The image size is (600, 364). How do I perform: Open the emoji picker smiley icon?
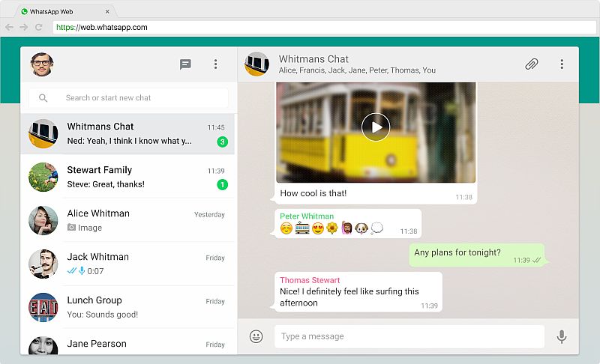(256, 337)
